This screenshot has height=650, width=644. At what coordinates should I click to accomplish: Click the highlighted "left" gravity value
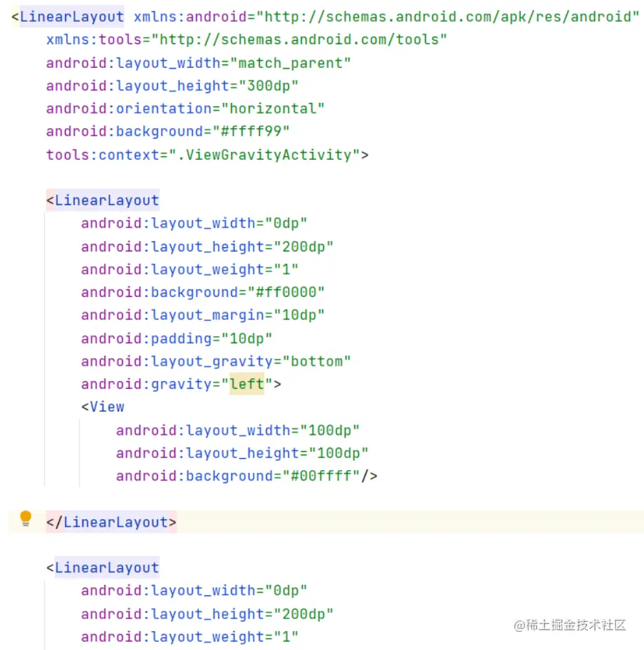point(247,385)
